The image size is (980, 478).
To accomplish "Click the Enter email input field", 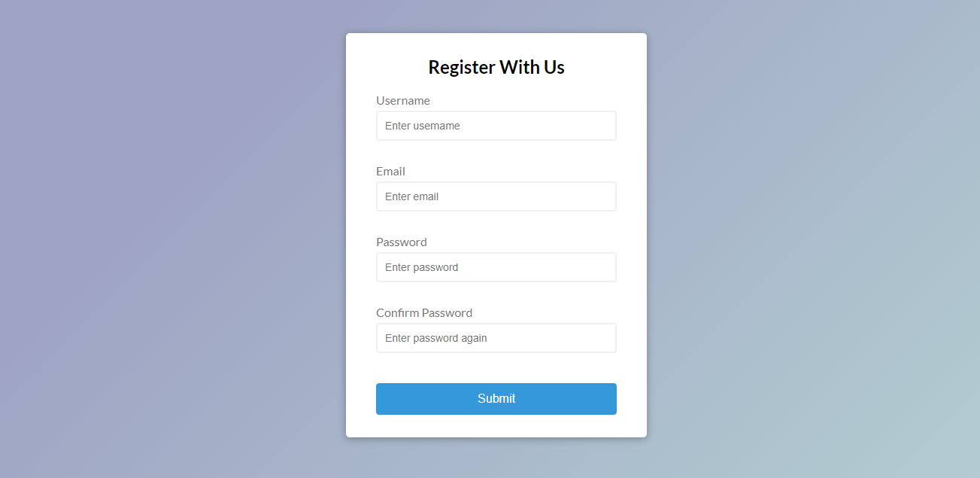I will click(x=496, y=196).
